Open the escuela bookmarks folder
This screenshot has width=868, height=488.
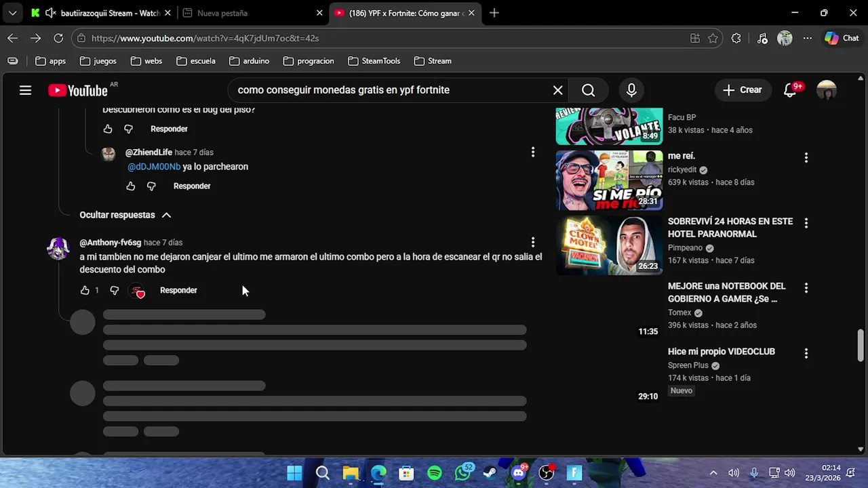(196, 61)
